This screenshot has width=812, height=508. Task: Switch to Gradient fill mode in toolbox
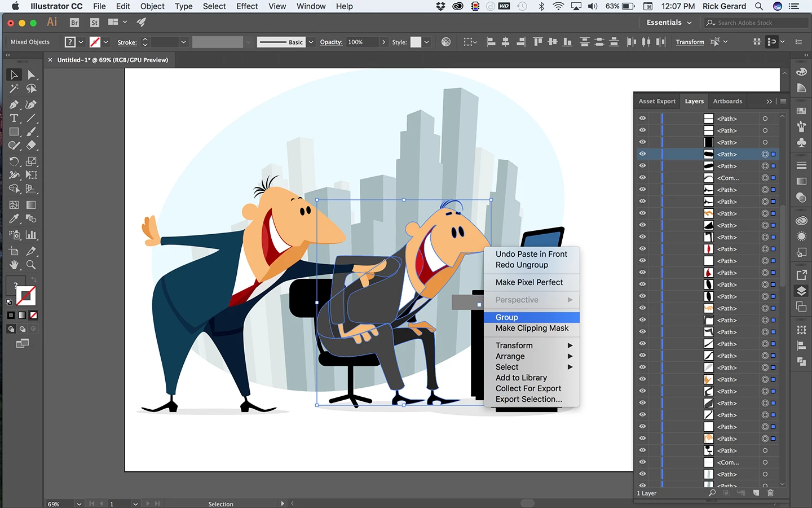(23, 316)
